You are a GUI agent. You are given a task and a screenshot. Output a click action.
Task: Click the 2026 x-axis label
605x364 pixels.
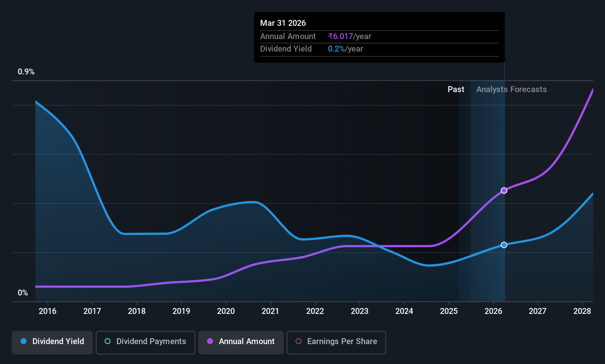(493, 311)
